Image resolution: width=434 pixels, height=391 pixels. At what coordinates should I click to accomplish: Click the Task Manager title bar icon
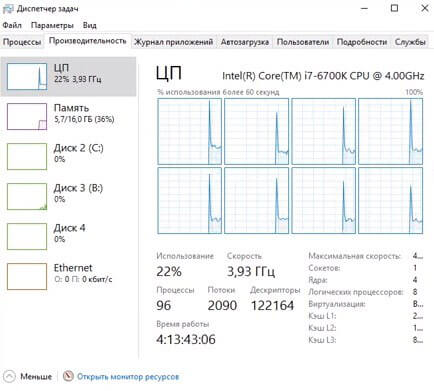click(7, 9)
